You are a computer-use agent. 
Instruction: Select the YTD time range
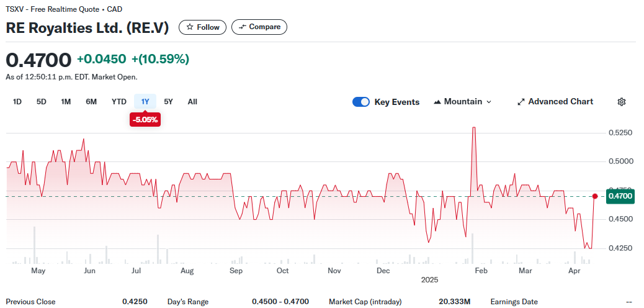pos(119,102)
